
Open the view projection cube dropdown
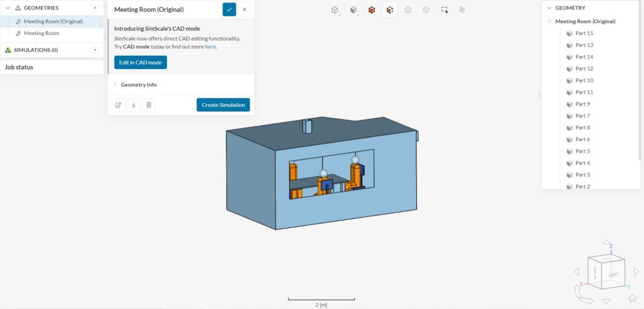click(x=335, y=10)
